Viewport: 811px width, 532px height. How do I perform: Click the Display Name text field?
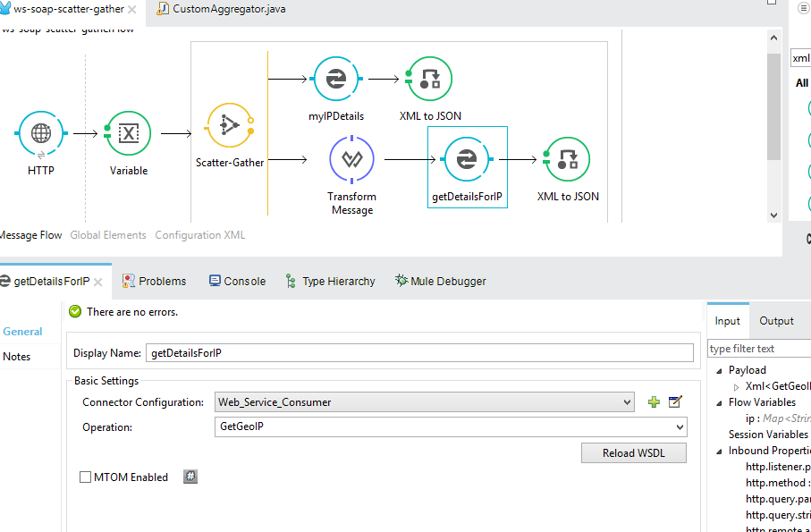420,353
